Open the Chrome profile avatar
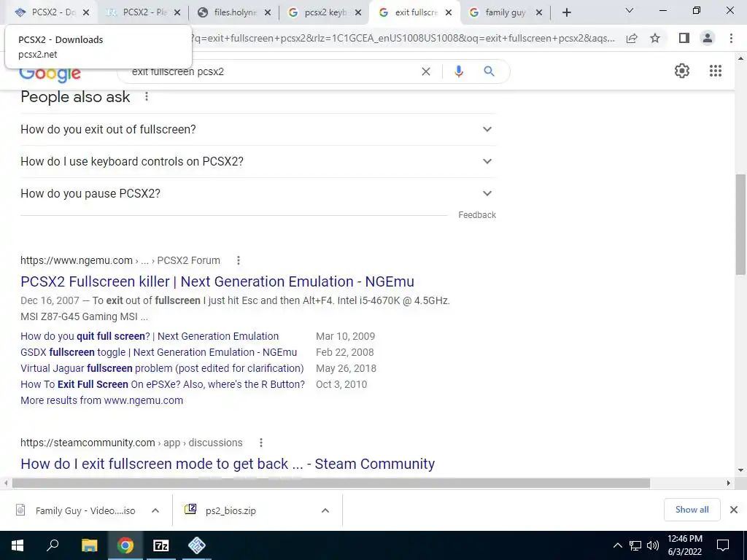This screenshot has width=747, height=560. click(708, 38)
